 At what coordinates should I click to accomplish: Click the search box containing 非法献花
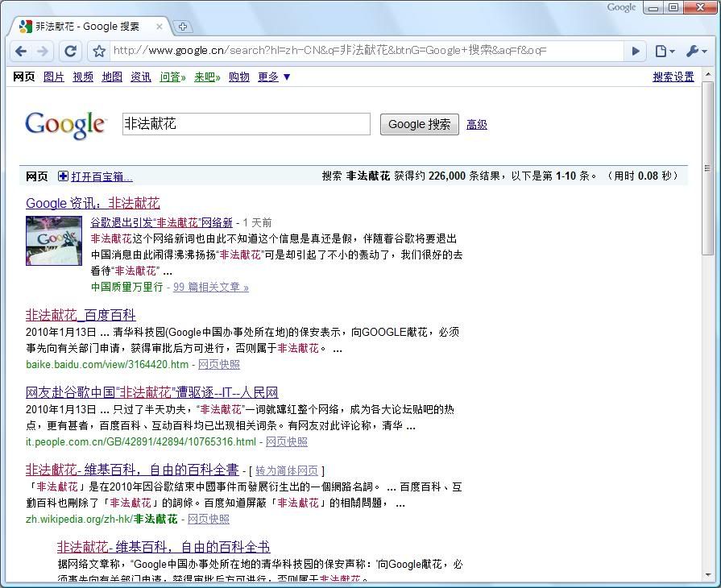tap(246, 124)
